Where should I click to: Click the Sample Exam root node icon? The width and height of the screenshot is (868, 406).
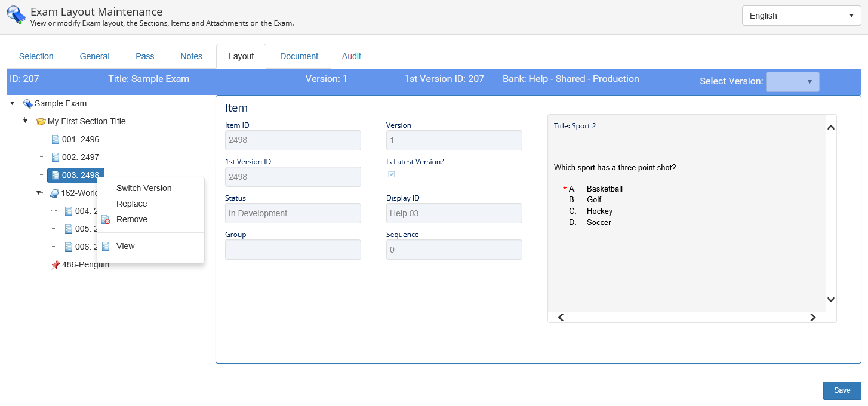click(x=27, y=104)
